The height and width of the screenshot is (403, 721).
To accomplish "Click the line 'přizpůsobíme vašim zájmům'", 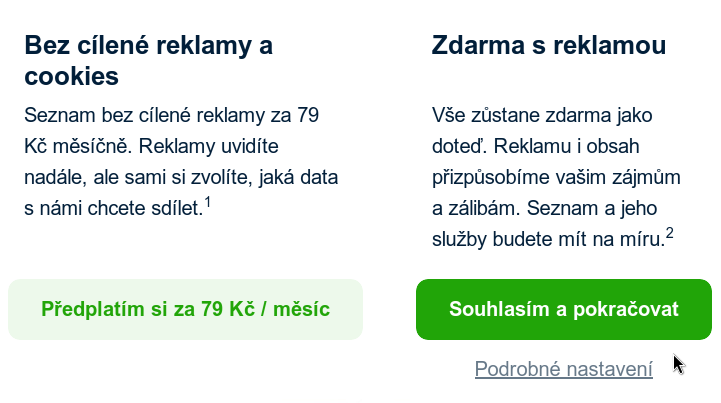I will point(542,178).
